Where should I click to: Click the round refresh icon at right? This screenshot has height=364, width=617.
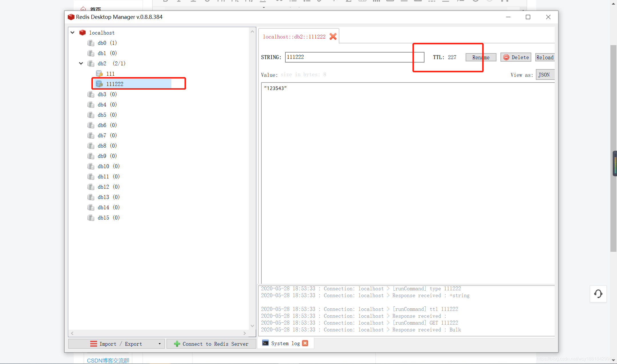(x=598, y=294)
